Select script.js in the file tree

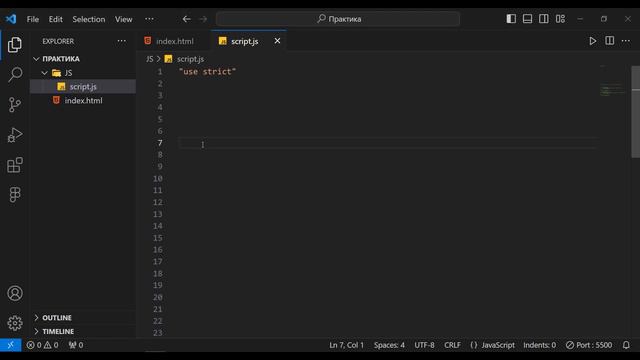83,87
